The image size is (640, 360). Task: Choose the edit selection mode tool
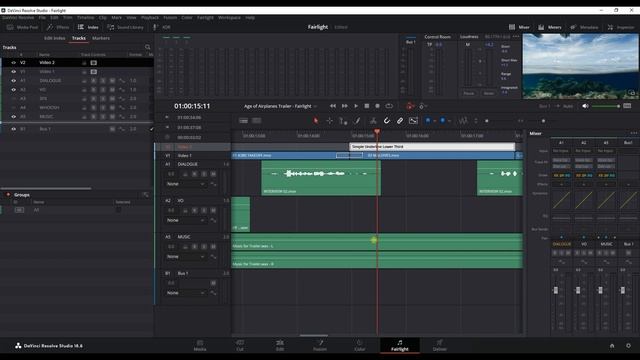[x=343, y=121]
